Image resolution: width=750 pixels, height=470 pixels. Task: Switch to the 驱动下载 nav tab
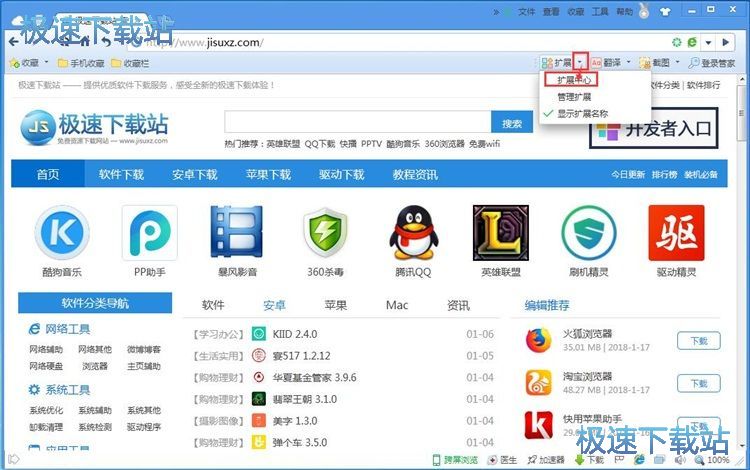[342, 174]
